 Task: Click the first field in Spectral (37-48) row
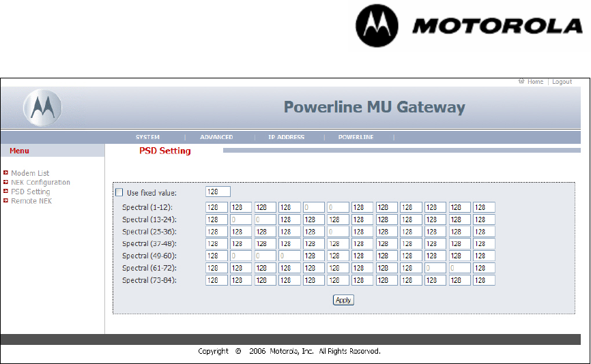point(217,243)
